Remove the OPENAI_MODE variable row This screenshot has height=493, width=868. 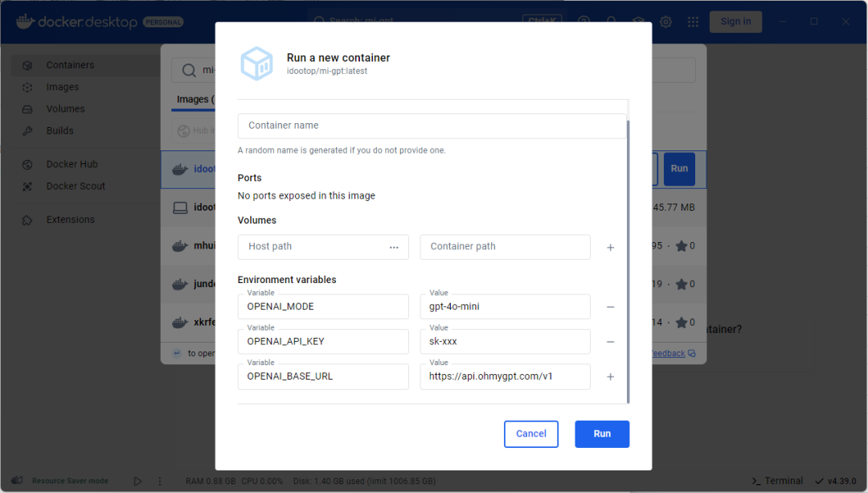(x=610, y=307)
